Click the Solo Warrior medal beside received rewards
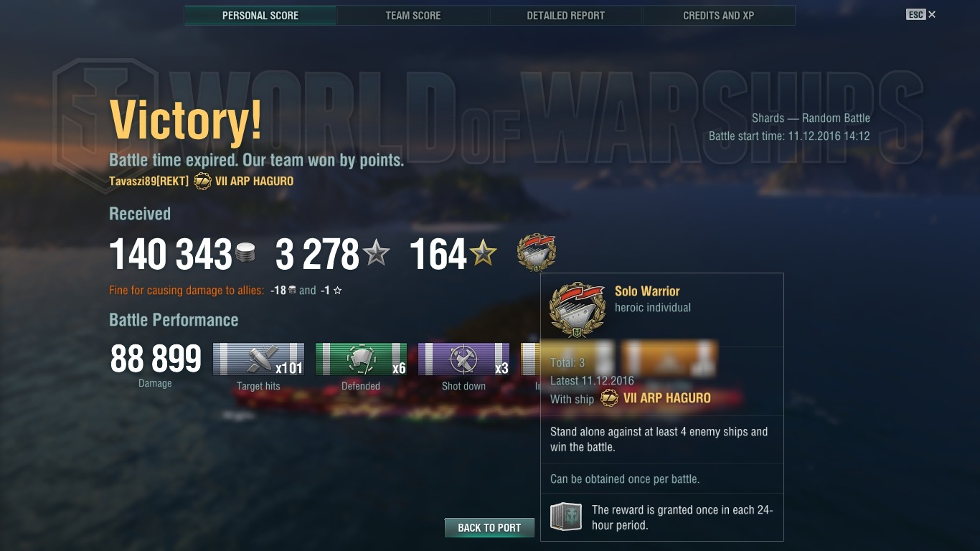Screen dimensions: 980x551 pos(537,253)
